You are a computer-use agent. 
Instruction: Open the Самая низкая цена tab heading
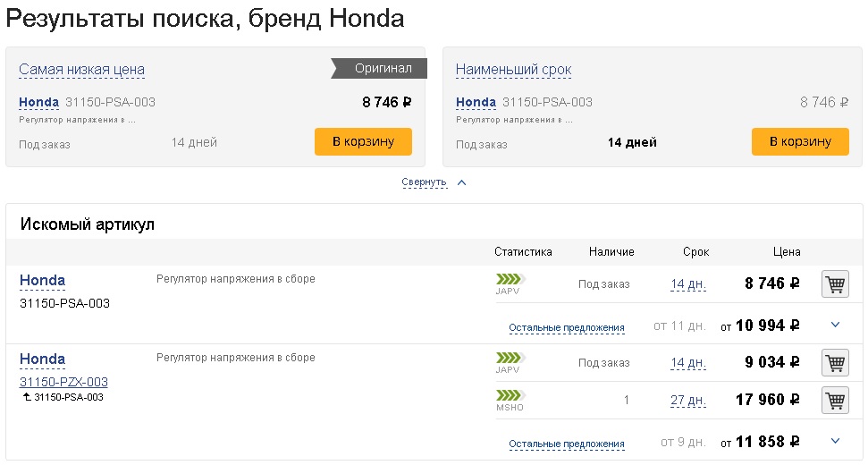click(x=81, y=70)
